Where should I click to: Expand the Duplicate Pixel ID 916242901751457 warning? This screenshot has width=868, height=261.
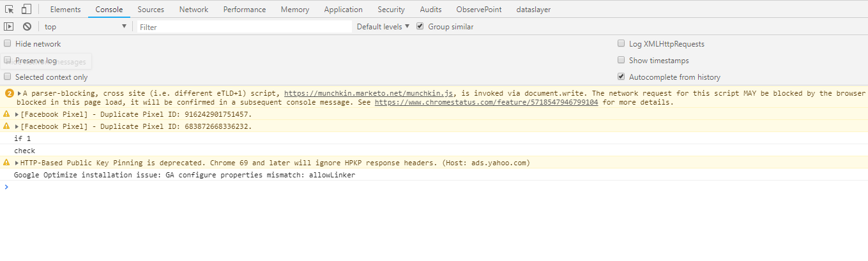(17, 114)
